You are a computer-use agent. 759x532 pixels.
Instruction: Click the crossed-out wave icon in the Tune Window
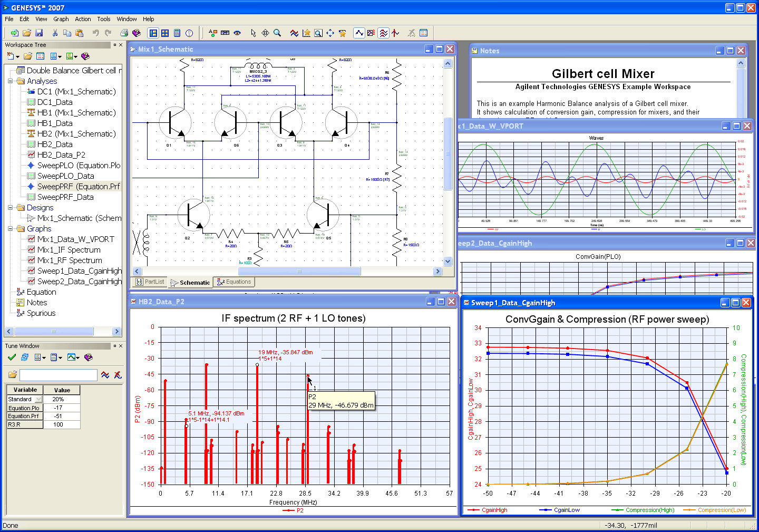pyautogui.click(x=118, y=375)
